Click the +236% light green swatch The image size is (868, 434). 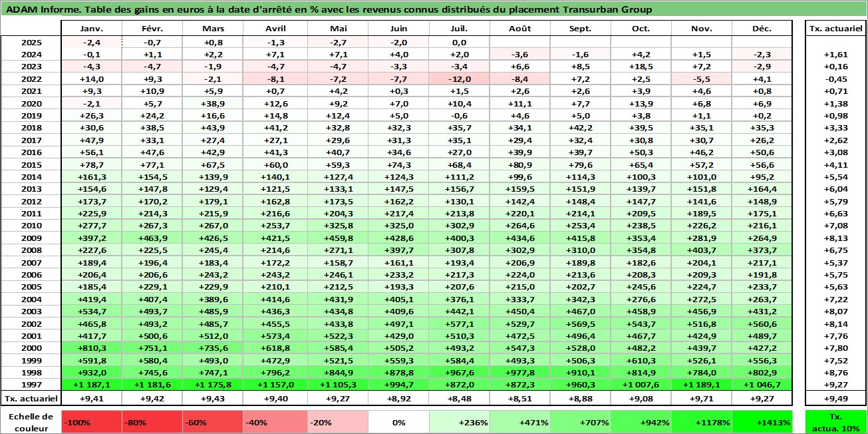tap(459, 421)
